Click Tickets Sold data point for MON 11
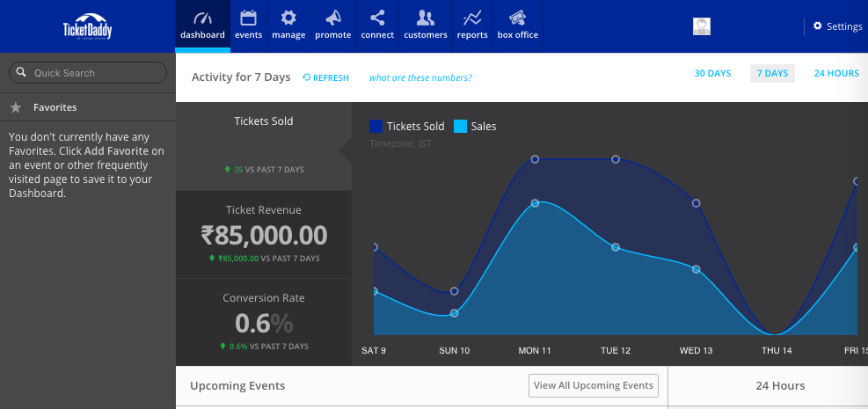Screen dimensions: 868x409 coord(535,159)
